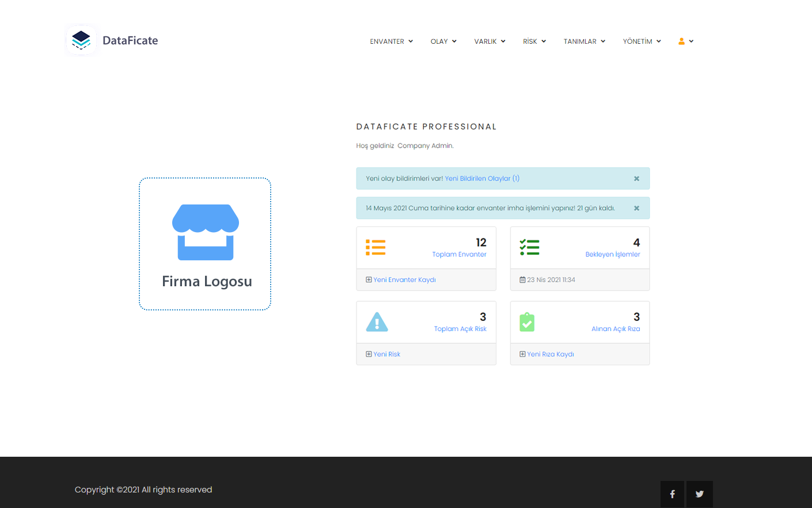Expand the TANIMLAR menu
This screenshot has height=508, width=812.
pyautogui.click(x=585, y=41)
